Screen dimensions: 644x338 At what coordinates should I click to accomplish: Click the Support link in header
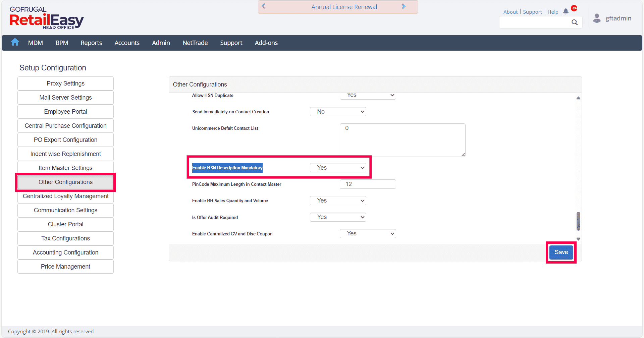[532, 12]
